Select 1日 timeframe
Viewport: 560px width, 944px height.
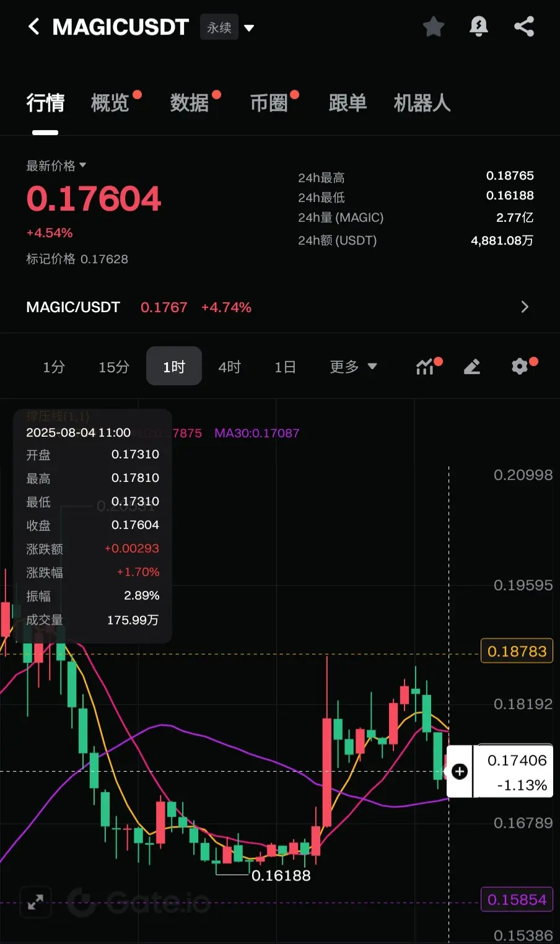pyautogui.click(x=285, y=367)
